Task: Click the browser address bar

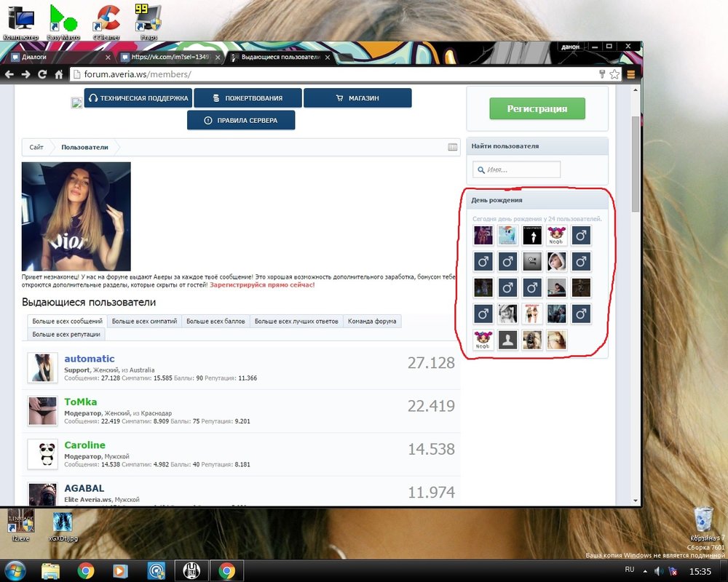Action: (328, 74)
